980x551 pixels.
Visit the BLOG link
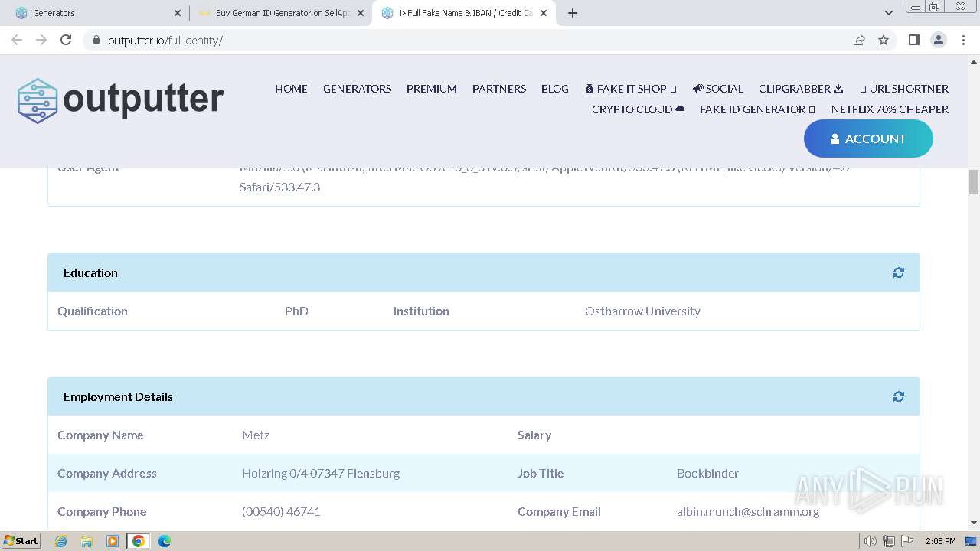pos(555,89)
